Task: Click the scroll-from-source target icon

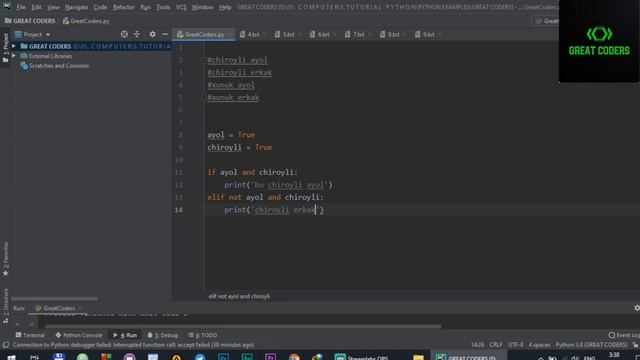Action: (x=124, y=34)
